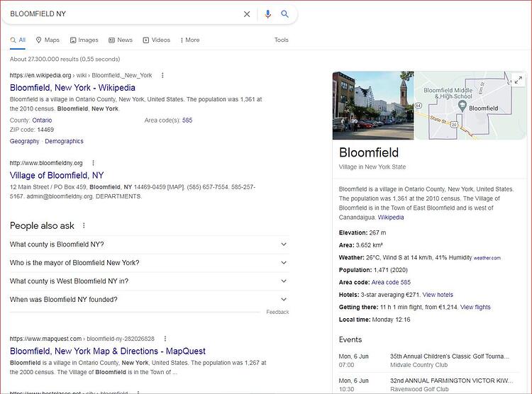
Task: Switch to Videos tab
Action: click(x=157, y=40)
